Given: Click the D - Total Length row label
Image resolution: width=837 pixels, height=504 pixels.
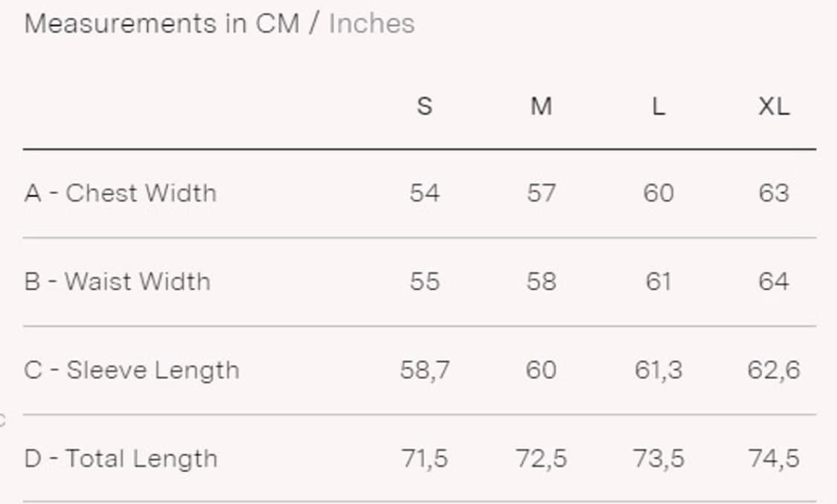Looking at the screenshot, I should tap(121, 459).
